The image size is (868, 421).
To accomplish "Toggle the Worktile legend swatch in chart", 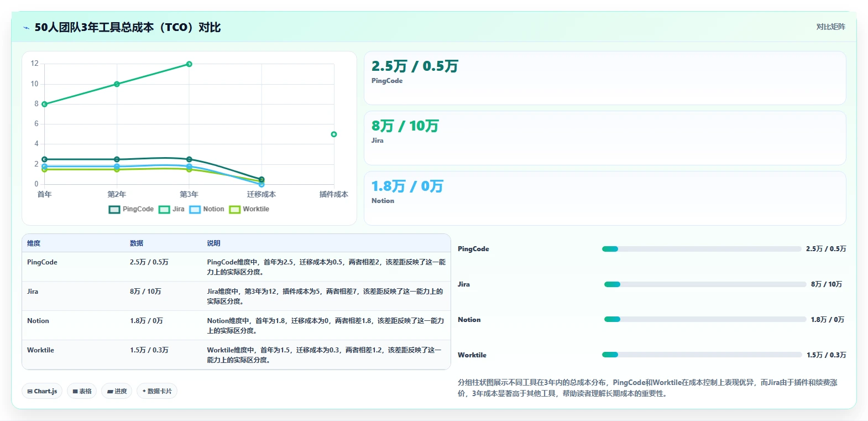I will (235, 209).
